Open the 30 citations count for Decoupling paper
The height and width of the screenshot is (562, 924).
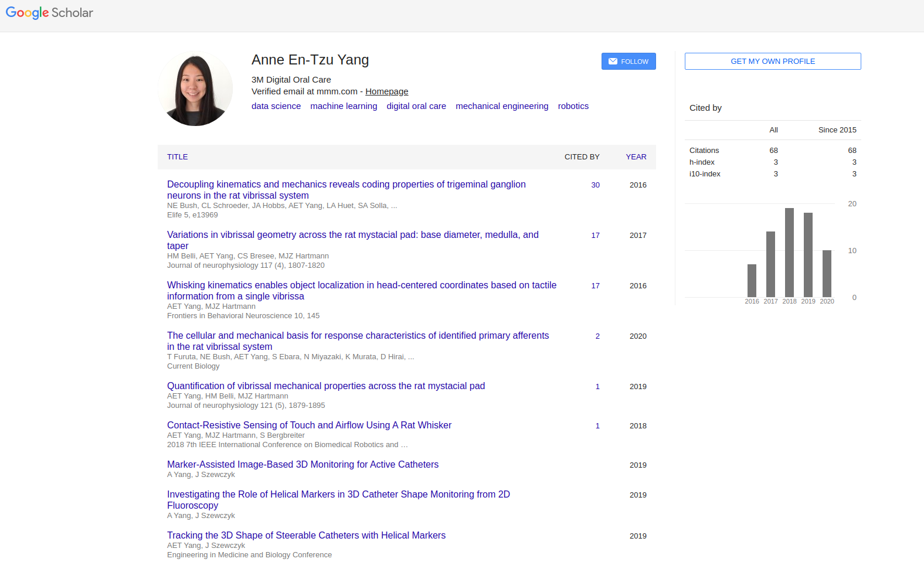(595, 185)
